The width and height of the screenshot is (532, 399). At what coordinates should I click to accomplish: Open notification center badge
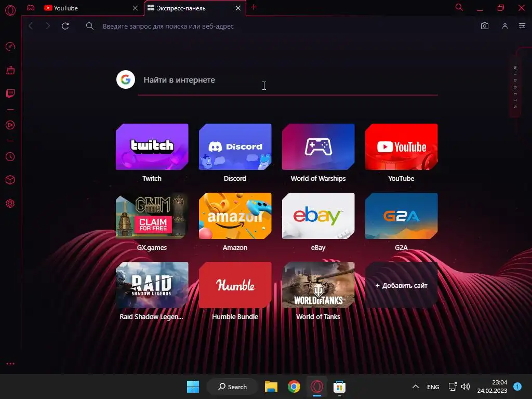pyautogui.click(x=517, y=387)
